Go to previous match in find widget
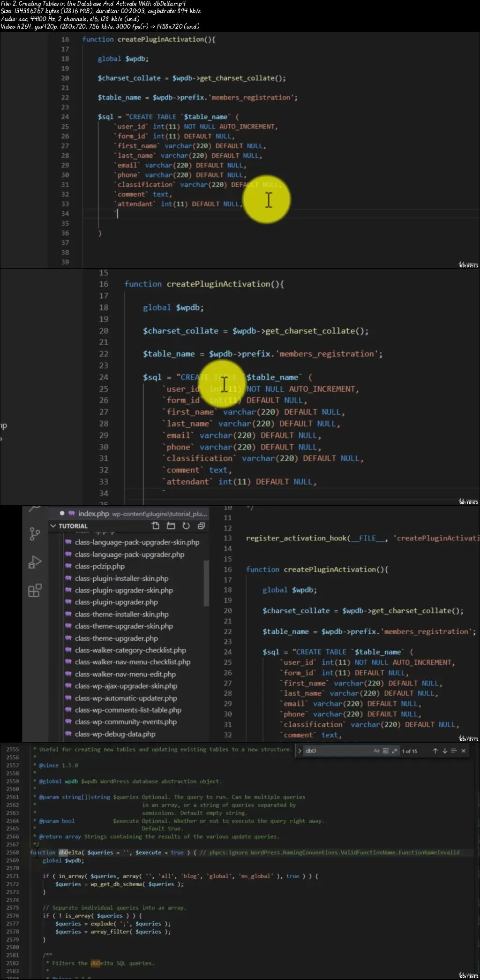Screen dimensions: 480x980 click(435, 751)
